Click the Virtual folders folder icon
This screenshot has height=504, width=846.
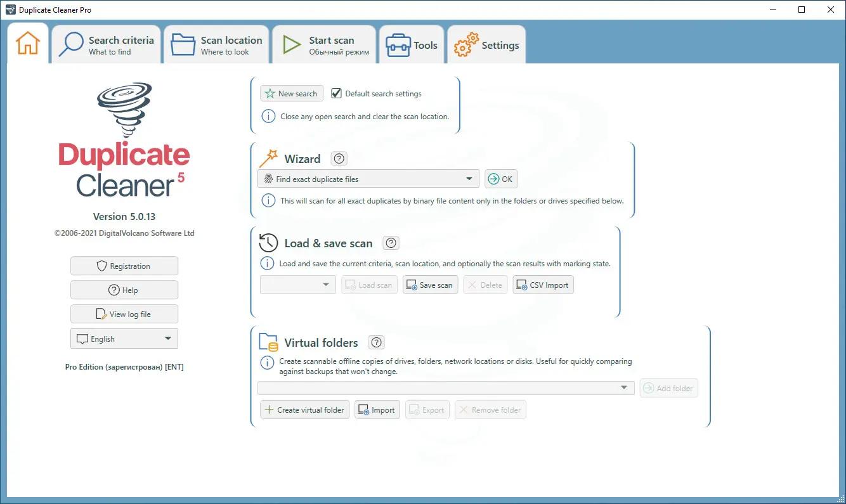coord(268,342)
